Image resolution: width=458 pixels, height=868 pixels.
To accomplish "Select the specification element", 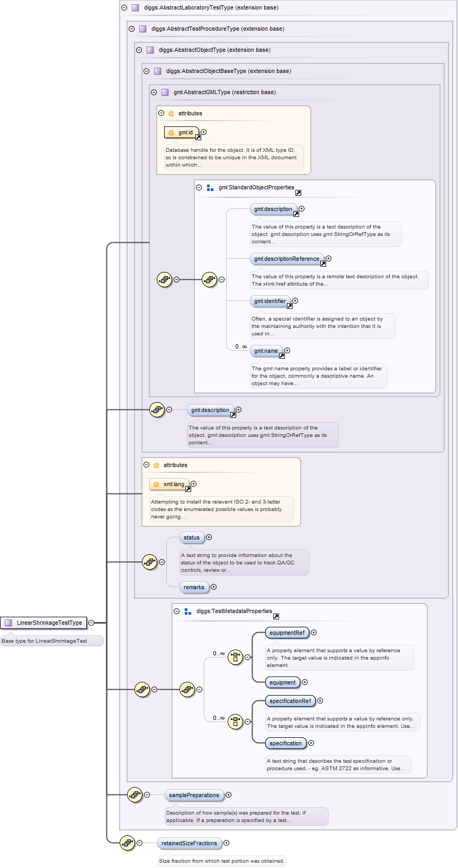I will click(285, 743).
